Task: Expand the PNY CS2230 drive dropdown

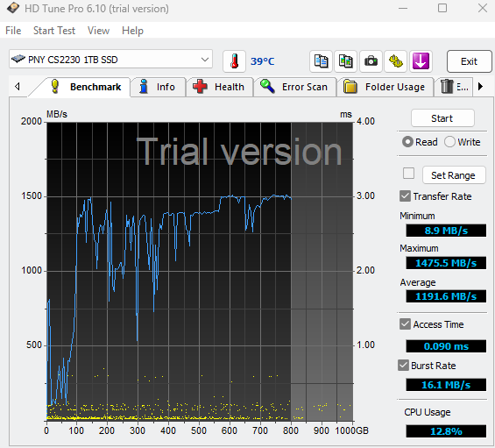Action: point(205,60)
